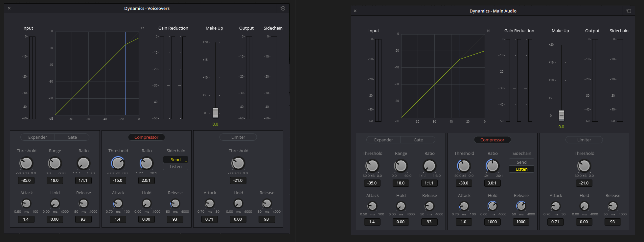Enable Expander in Voiceovers dynamics
The image size is (644, 242).
[x=37, y=137]
